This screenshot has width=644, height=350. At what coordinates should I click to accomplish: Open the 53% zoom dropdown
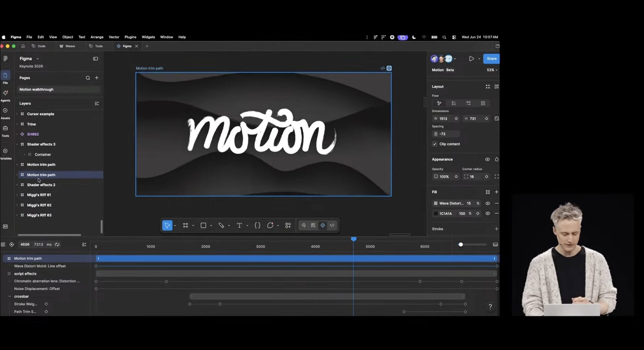pyautogui.click(x=492, y=70)
